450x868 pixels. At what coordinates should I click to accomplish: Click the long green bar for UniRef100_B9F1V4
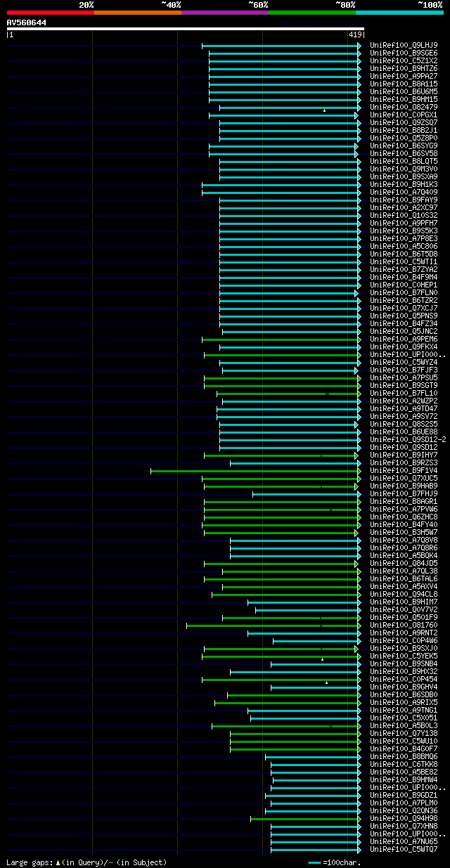pos(255,470)
